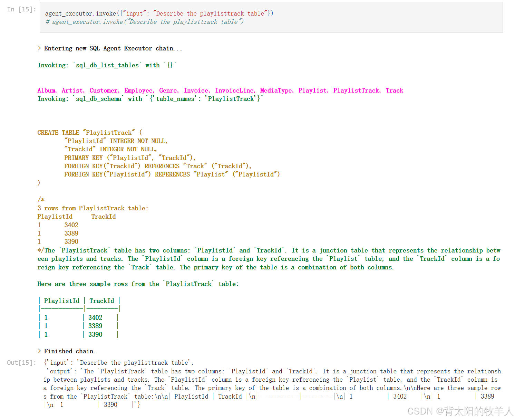Click the 'input': 'Describe the playlisttrack table' result line
This screenshot has height=420, width=515.
(119, 363)
